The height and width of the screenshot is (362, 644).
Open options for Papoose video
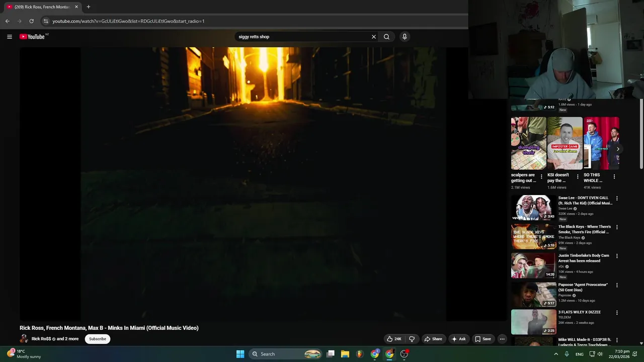(617, 285)
